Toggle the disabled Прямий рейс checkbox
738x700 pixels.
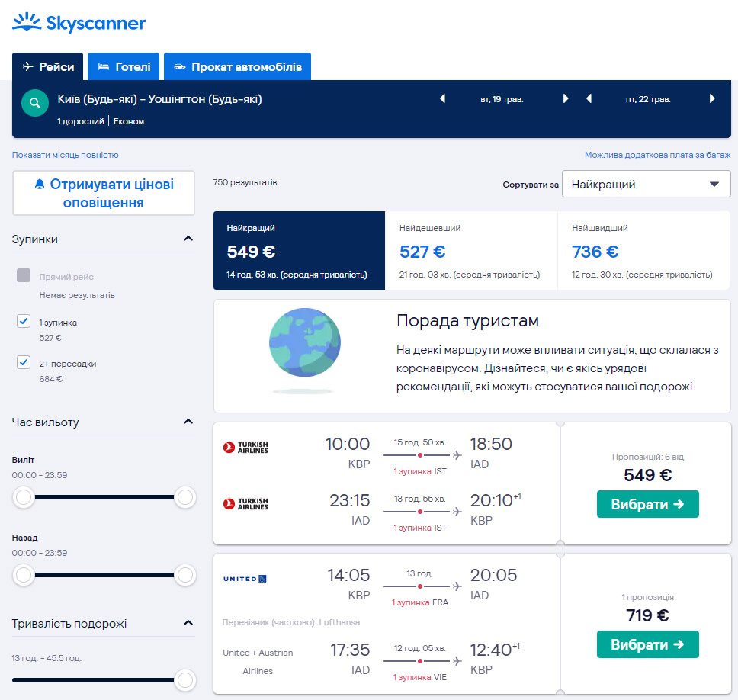click(x=24, y=275)
